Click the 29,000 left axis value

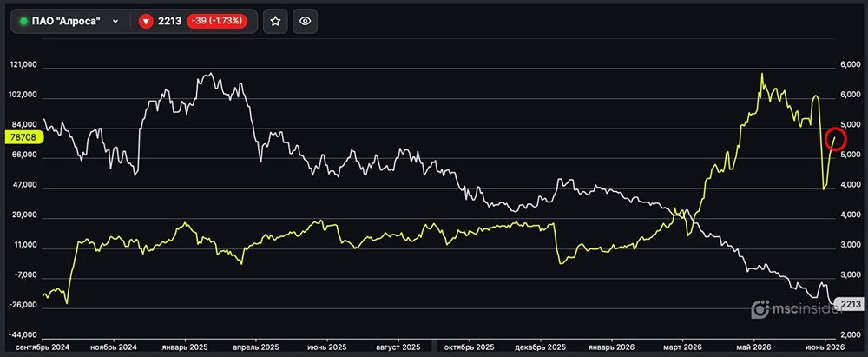point(25,215)
